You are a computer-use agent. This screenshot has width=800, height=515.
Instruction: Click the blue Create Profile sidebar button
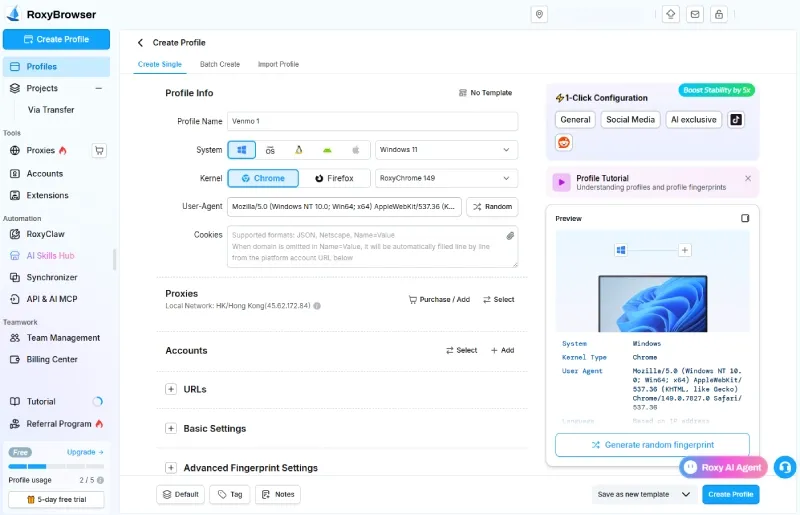click(x=56, y=39)
